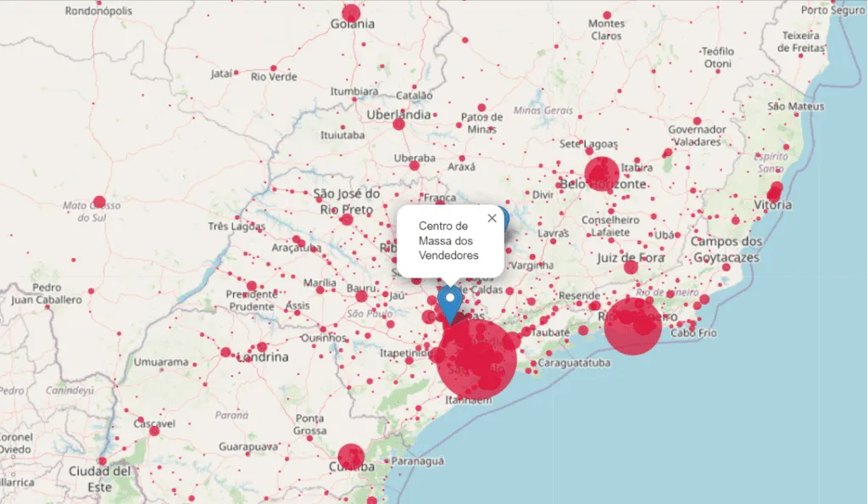Click the red circle at Curitiba
Screen dimensions: 868x504
[x=351, y=457]
